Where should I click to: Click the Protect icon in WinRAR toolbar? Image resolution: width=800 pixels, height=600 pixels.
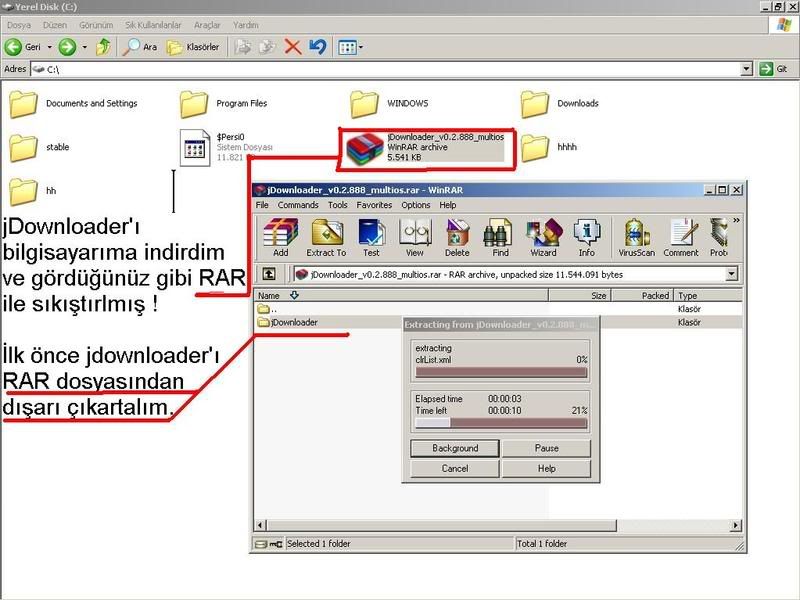click(x=719, y=237)
